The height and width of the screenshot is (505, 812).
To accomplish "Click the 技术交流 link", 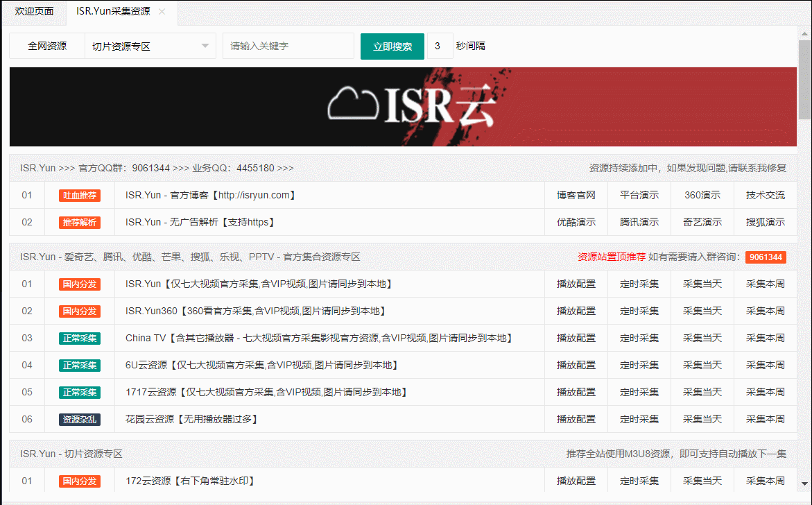I will (x=766, y=196).
